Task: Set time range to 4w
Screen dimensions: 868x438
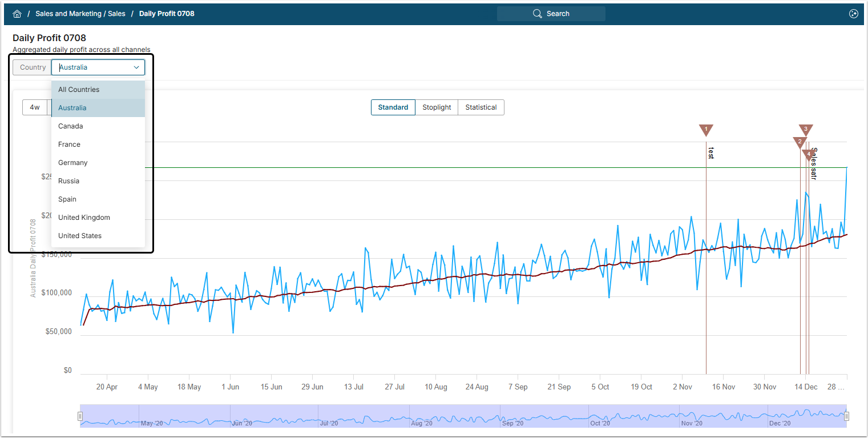Action: pyautogui.click(x=35, y=107)
